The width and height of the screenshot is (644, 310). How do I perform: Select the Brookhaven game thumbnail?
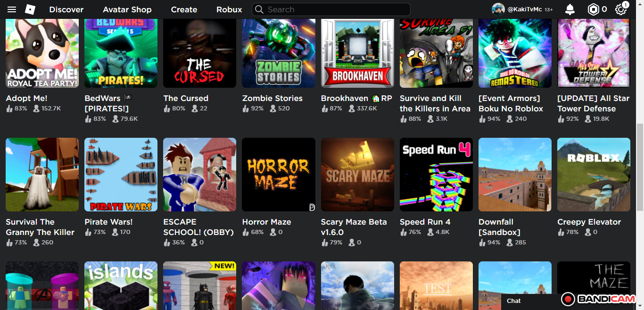(x=357, y=52)
